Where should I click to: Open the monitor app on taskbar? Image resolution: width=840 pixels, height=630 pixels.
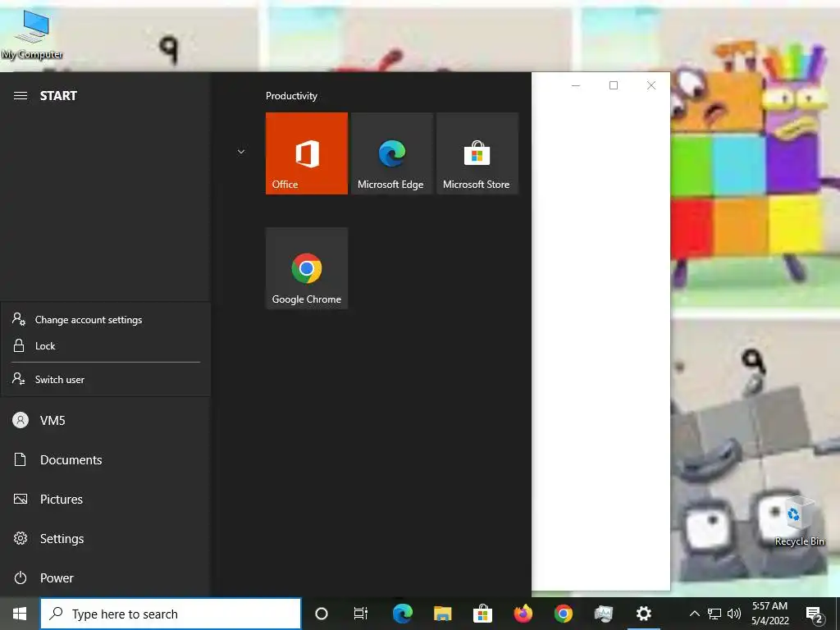[x=603, y=614]
